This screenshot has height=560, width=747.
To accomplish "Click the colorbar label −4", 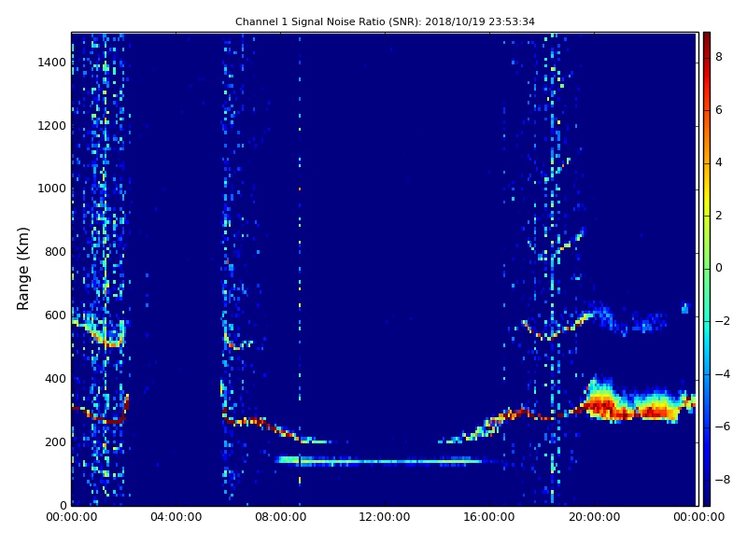I will point(723,374).
